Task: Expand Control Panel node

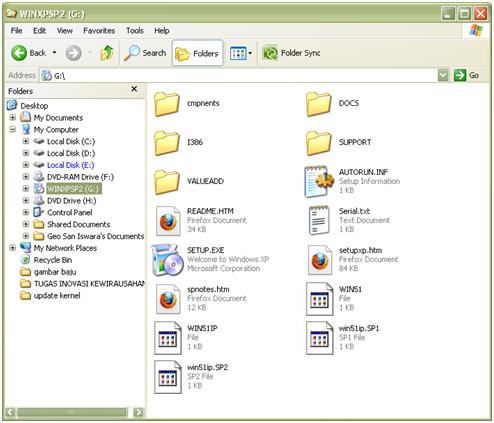Action: [26, 212]
